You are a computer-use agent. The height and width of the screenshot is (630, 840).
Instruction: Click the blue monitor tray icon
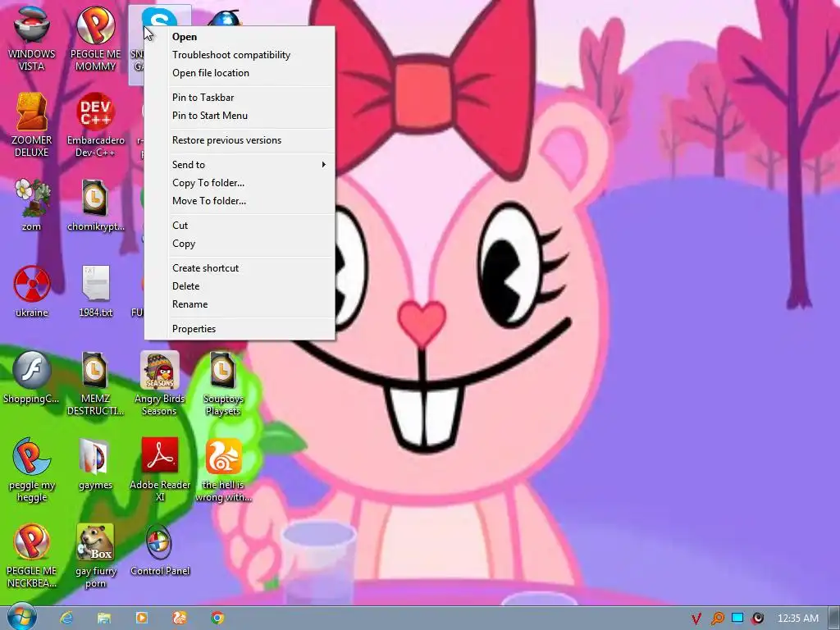737,619
